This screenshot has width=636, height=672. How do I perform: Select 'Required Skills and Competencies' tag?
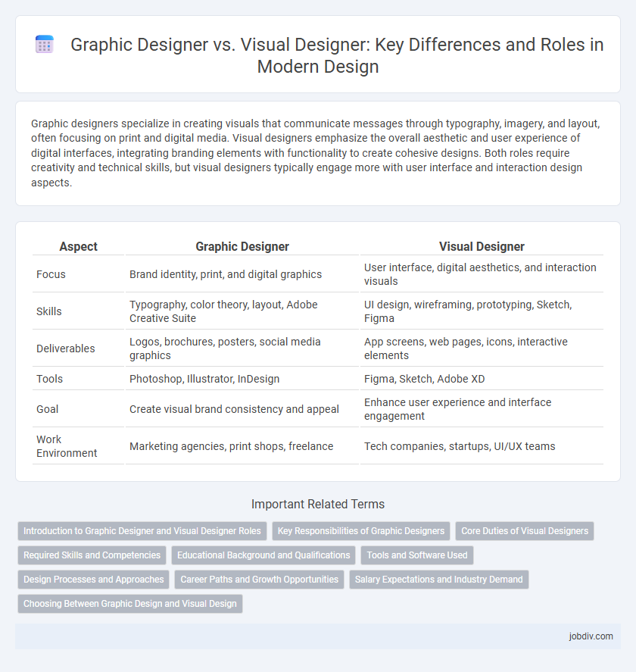click(92, 555)
